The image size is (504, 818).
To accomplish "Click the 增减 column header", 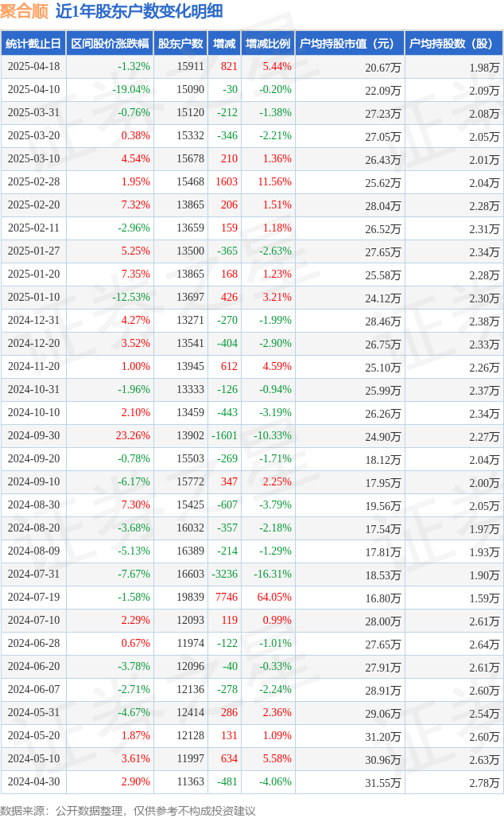I will coord(224,44).
